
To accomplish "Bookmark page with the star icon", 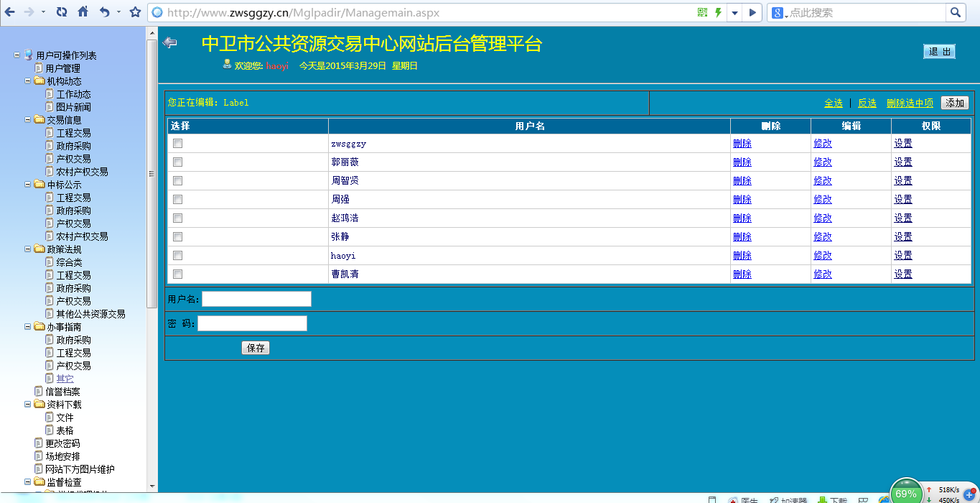I will pyautogui.click(x=135, y=12).
